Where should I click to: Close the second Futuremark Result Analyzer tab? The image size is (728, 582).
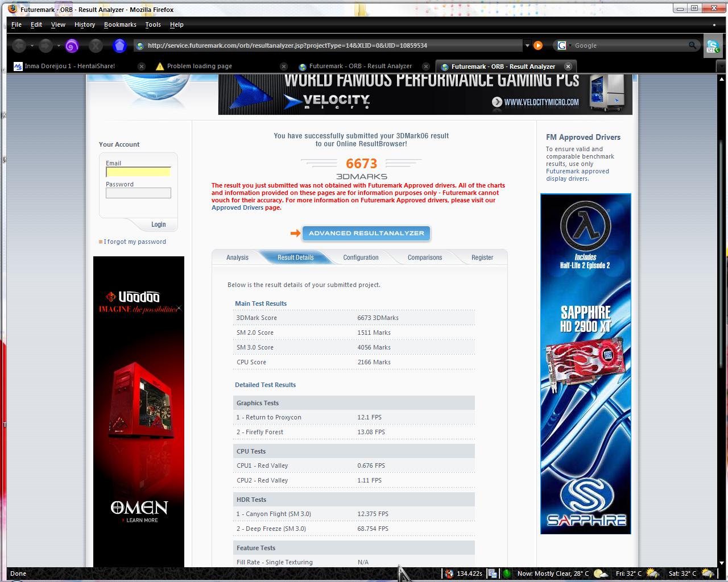coord(426,66)
